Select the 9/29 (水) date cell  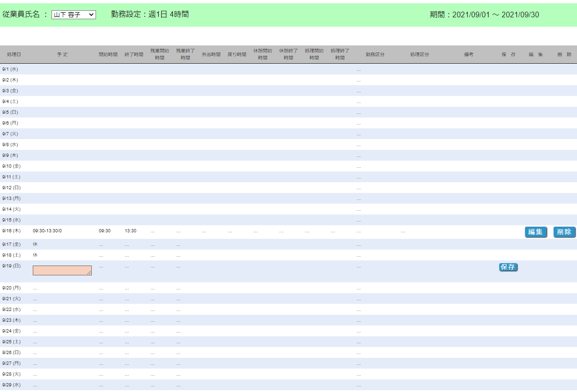11,385
